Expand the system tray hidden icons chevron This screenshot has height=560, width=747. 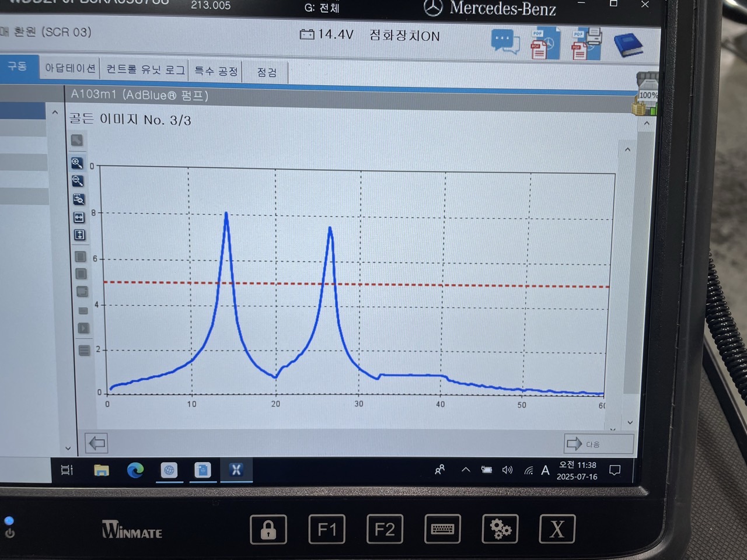click(x=466, y=469)
